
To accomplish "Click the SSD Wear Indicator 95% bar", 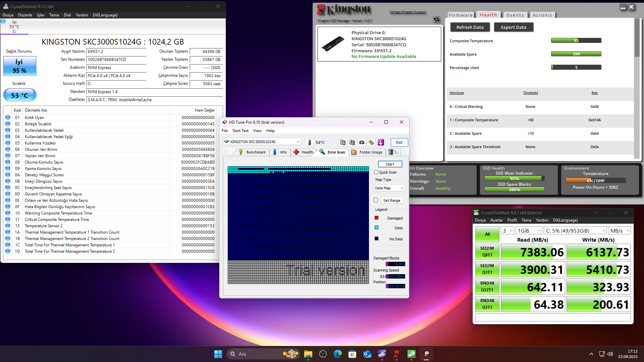I will (514, 179).
